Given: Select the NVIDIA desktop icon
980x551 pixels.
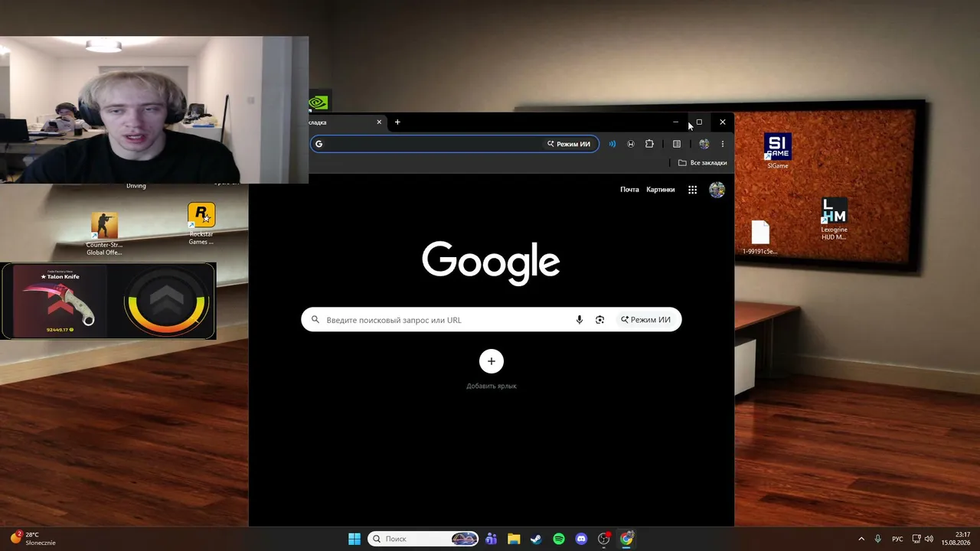Looking at the screenshot, I should (x=319, y=102).
